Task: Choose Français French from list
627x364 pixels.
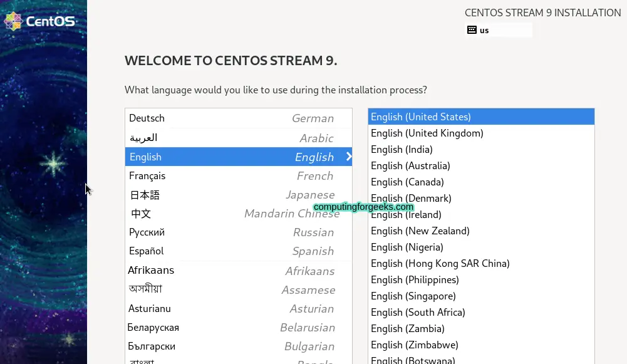Action: 239,175
